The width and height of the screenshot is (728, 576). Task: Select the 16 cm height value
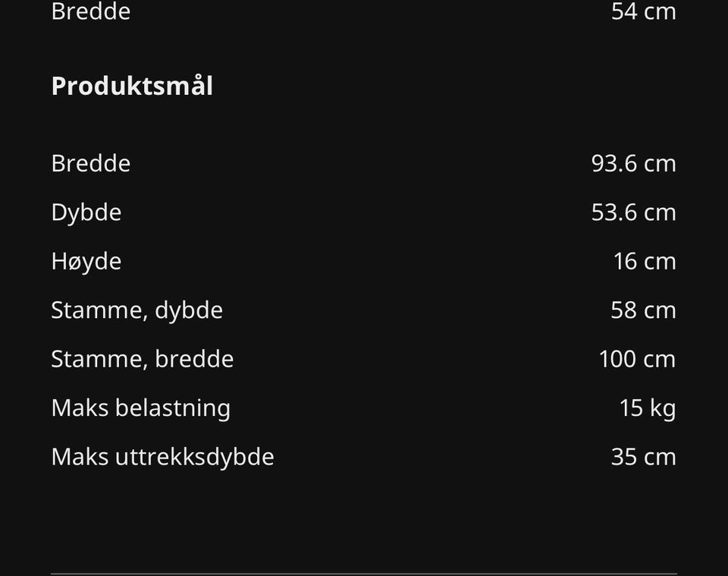(x=644, y=261)
